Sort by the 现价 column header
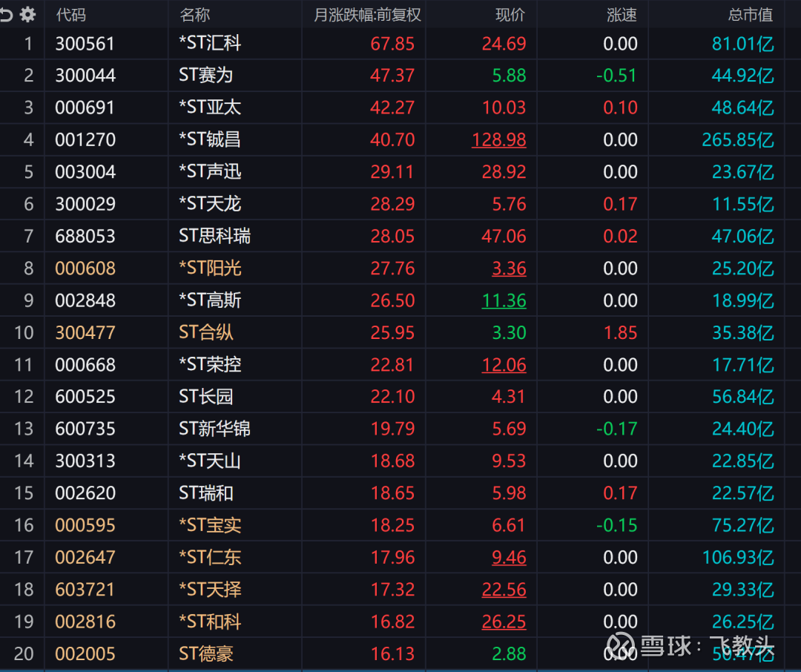 (x=510, y=15)
